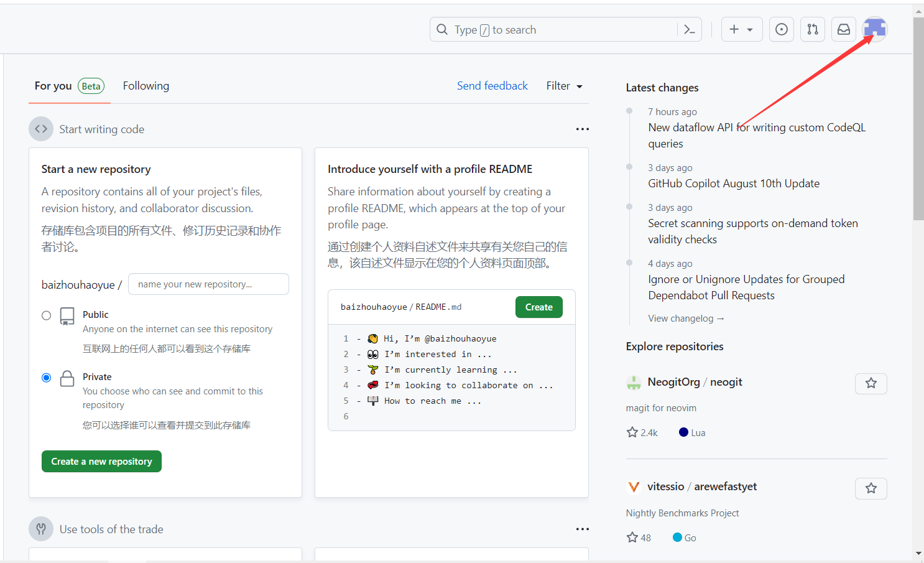
Task: Click the '7 hours ago' timestamp
Action: click(x=672, y=112)
